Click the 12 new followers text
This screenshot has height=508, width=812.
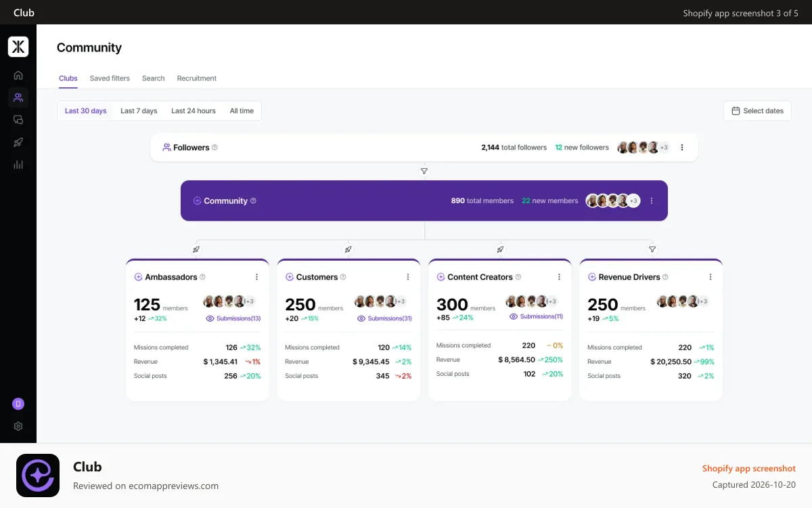click(582, 147)
